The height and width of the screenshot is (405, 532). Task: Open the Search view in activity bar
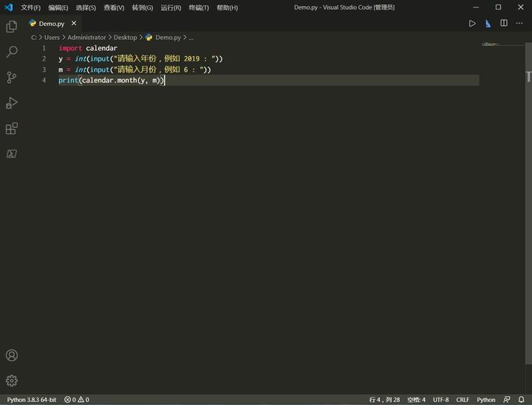tap(12, 52)
